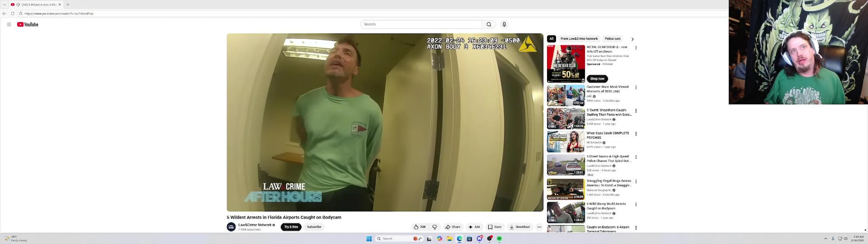Download the video with the Download button

(519, 227)
